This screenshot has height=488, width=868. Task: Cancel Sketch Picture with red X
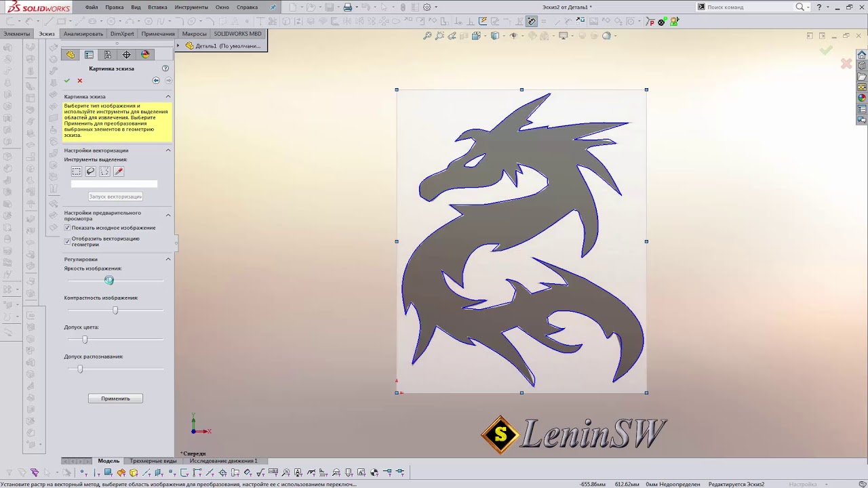(79, 81)
